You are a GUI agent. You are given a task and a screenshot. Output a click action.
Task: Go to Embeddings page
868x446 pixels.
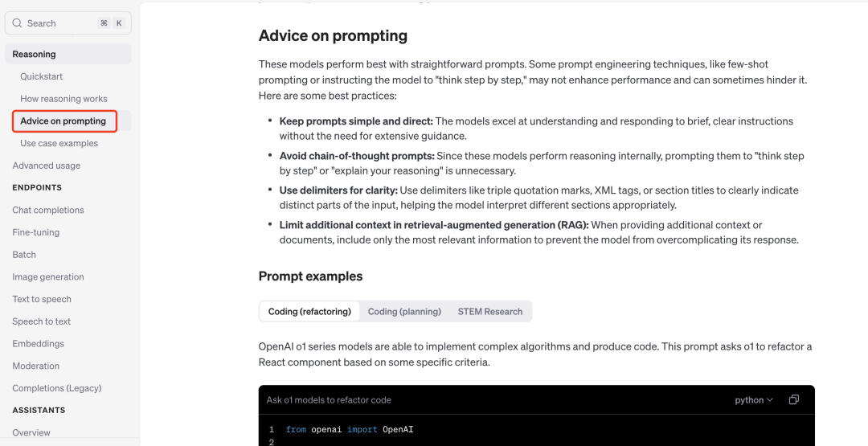(38, 343)
